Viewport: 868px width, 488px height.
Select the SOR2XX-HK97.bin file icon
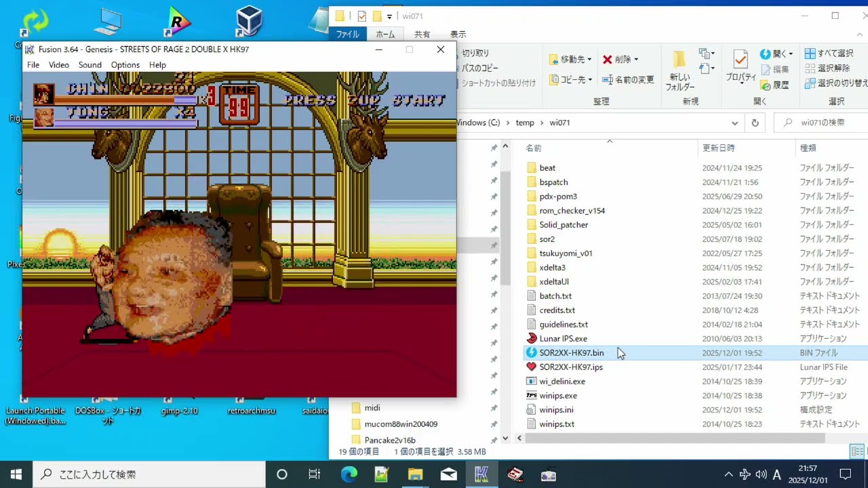[532, 353]
